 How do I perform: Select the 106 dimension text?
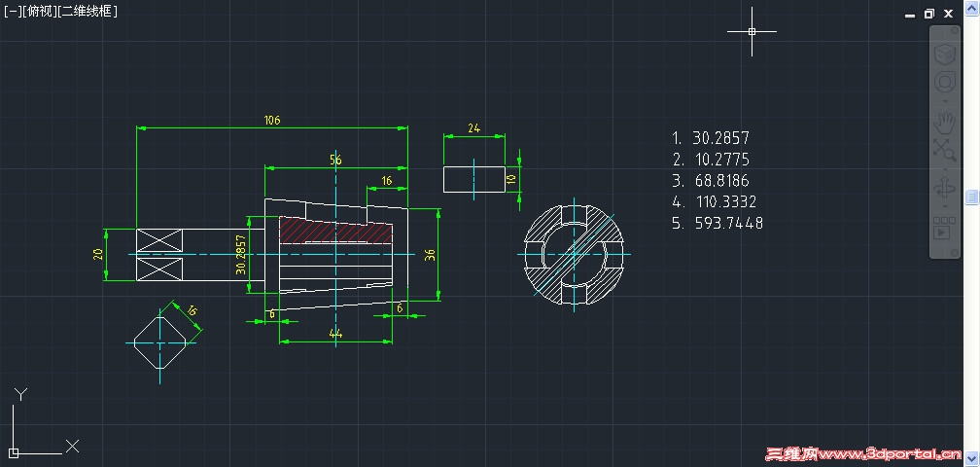point(272,120)
